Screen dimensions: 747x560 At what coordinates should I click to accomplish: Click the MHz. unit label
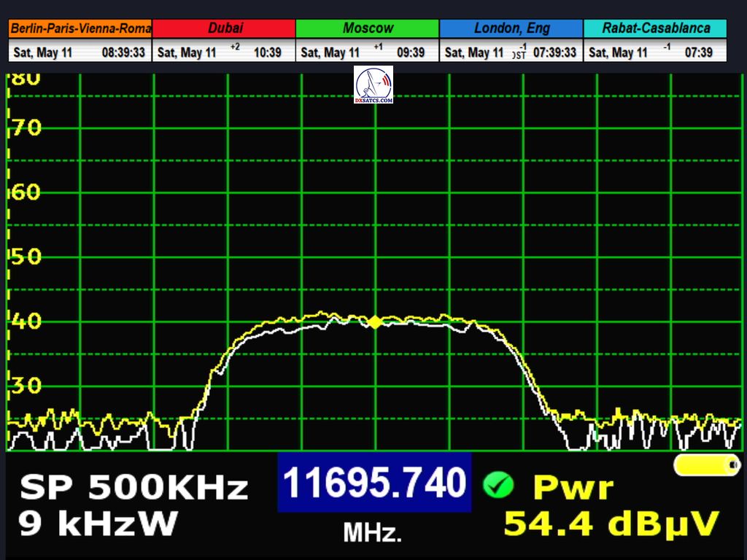point(373,534)
